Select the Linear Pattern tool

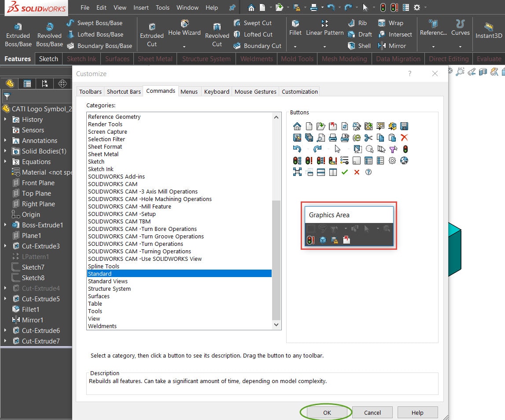tap(324, 28)
